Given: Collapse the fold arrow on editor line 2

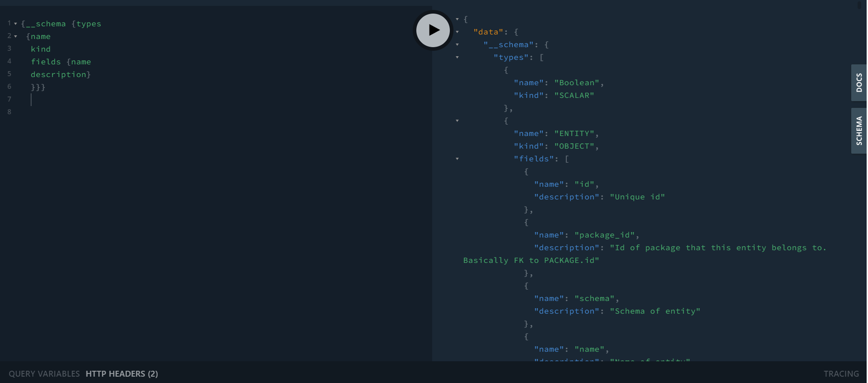Looking at the screenshot, I should [x=15, y=36].
